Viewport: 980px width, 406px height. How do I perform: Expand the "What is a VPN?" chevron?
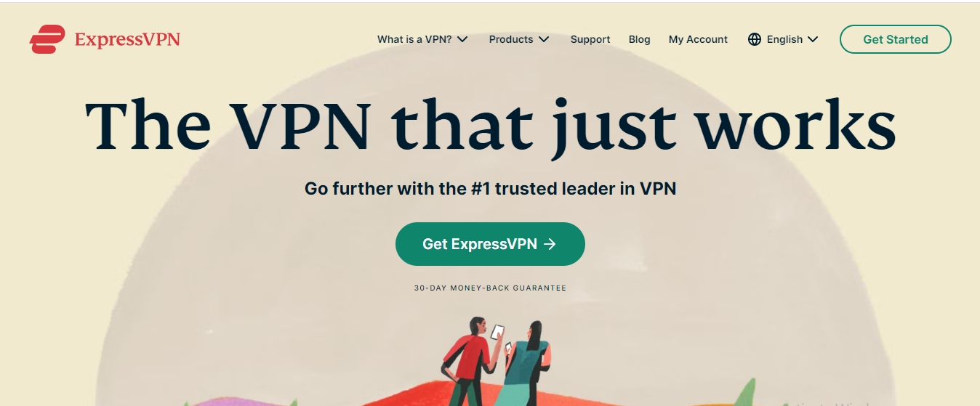point(462,39)
